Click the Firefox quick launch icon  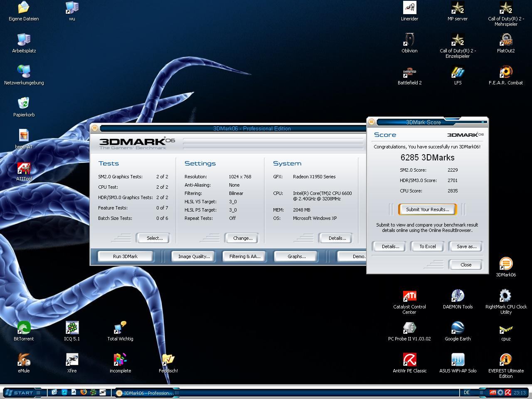point(83,392)
